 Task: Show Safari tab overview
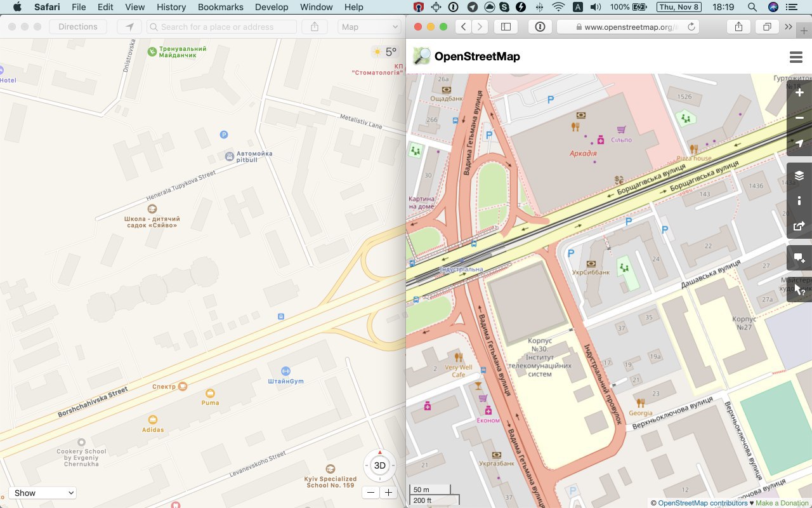pos(767,27)
